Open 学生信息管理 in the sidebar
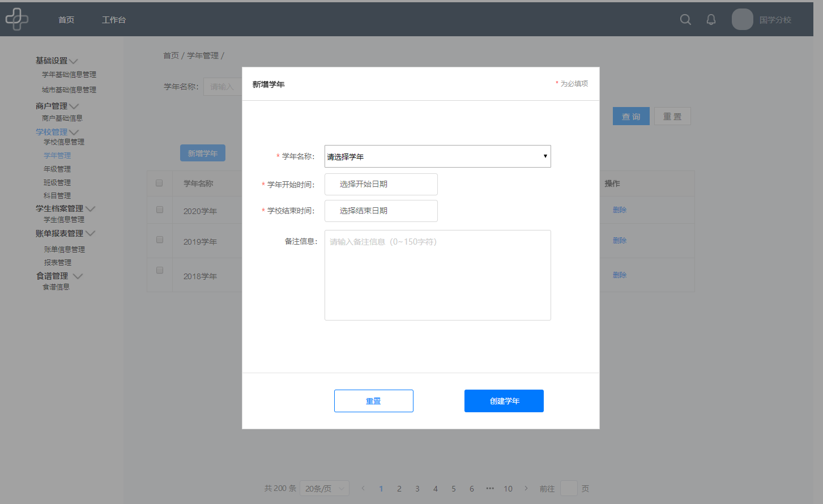The width and height of the screenshot is (823, 504). (x=64, y=220)
